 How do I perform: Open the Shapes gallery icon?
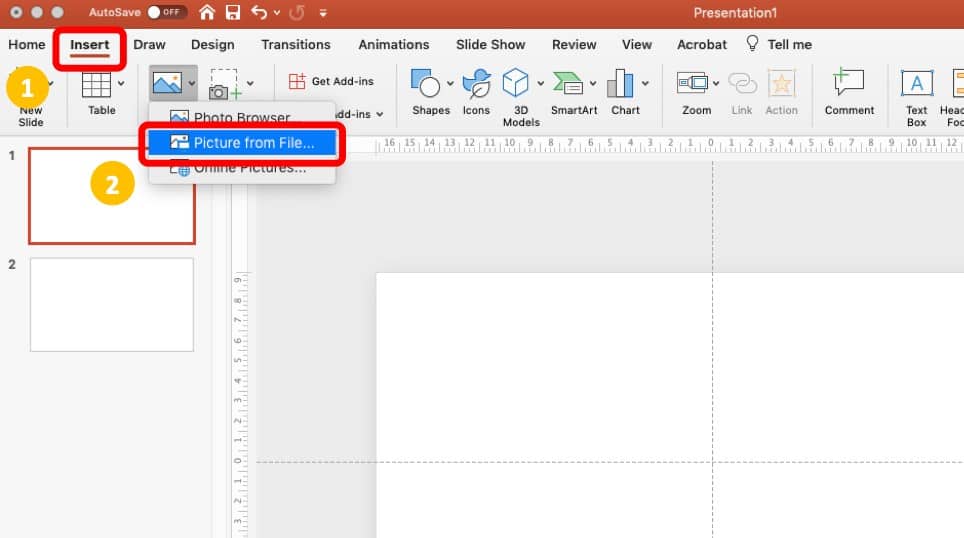[425, 84]
